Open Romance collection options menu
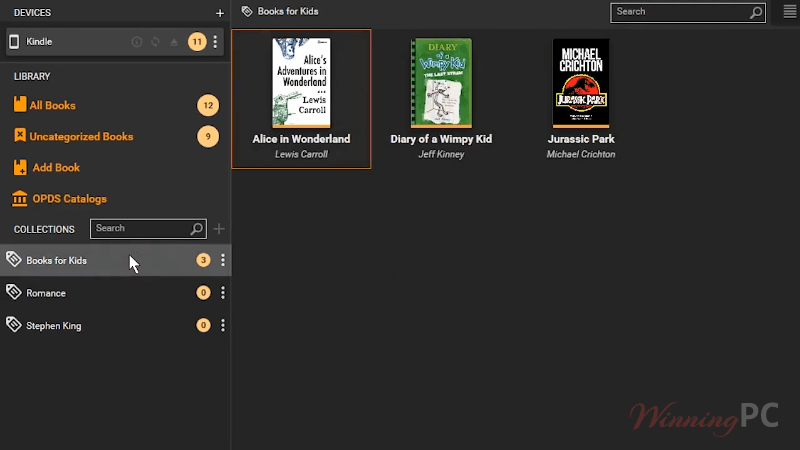Screen dimensions: 800x450 [x=223, y=293]
